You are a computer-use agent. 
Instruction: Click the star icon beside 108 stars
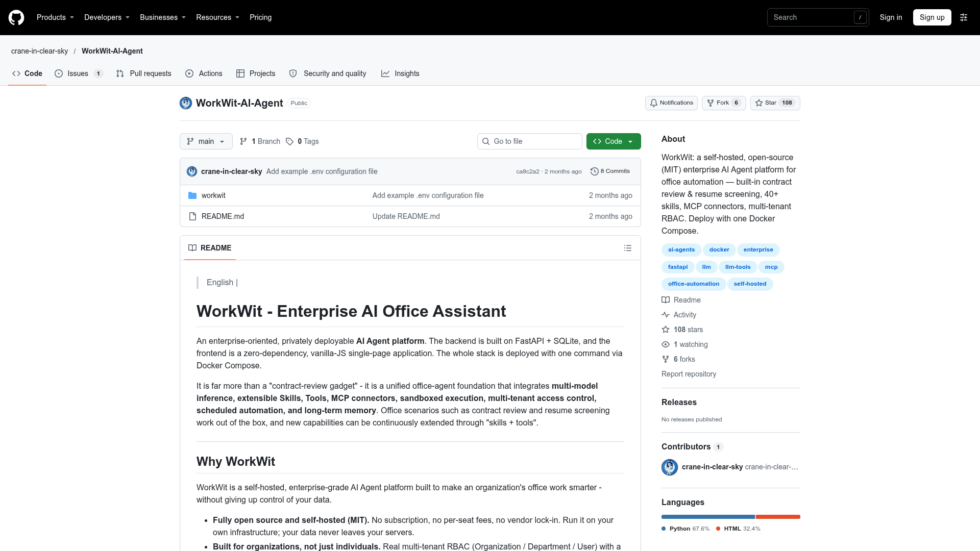click(x=666, y=330)
